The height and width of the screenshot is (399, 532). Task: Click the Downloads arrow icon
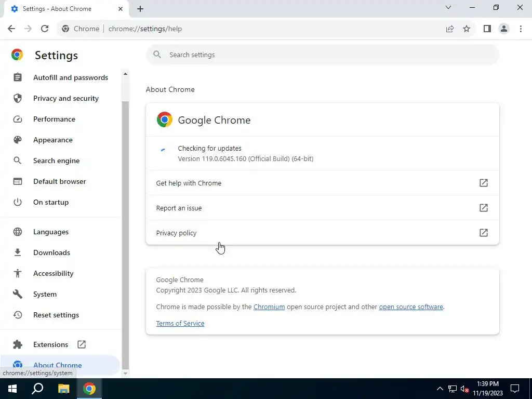pyautogui.click(x=17, y=252)
